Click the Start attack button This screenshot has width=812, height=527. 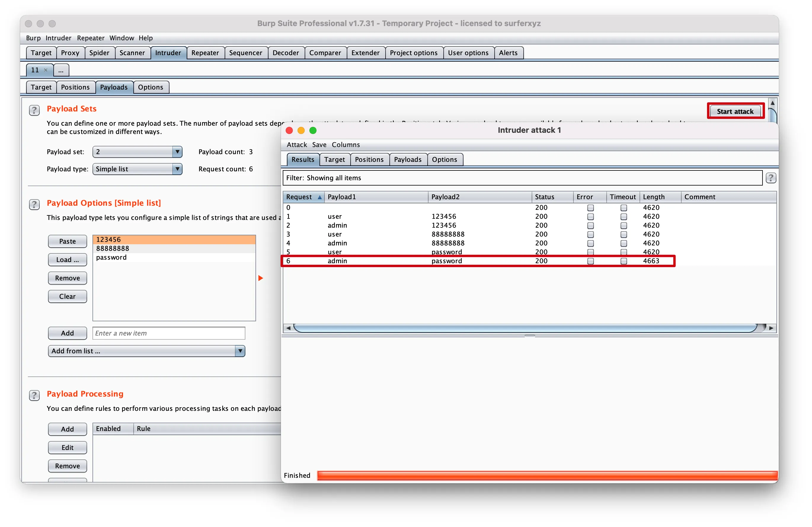tap(735, 112)
